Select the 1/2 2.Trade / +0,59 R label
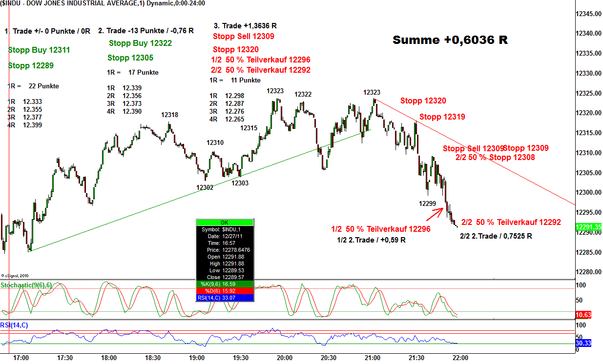Image resolution: width=603 pixels, height=364 pixels. click(x=371, y=240)
